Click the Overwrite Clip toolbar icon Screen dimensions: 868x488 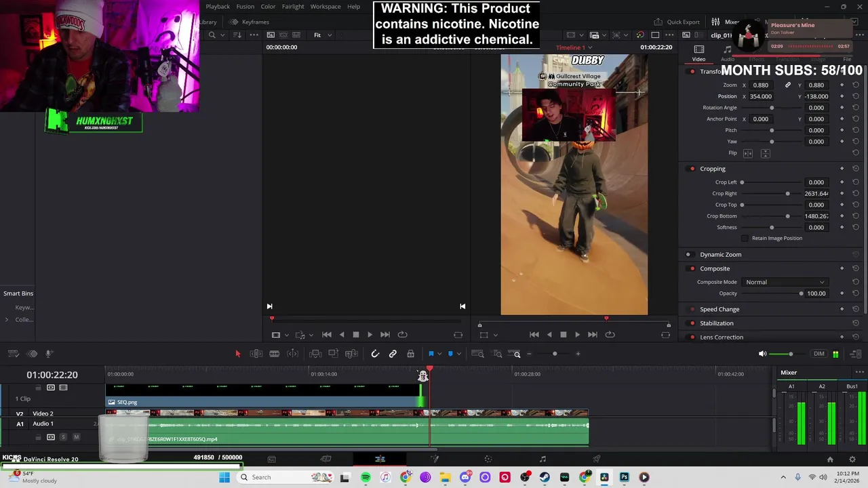coord(333,354)
